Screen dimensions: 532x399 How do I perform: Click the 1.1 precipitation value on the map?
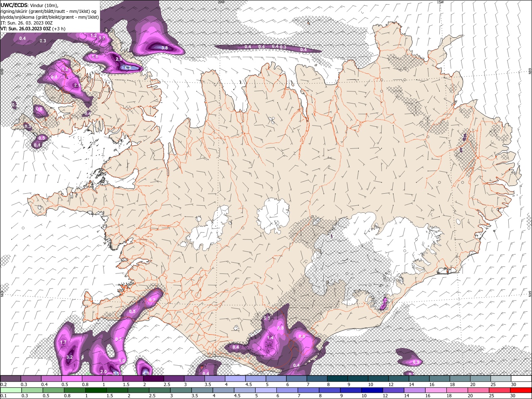click(x=95, y=57)
